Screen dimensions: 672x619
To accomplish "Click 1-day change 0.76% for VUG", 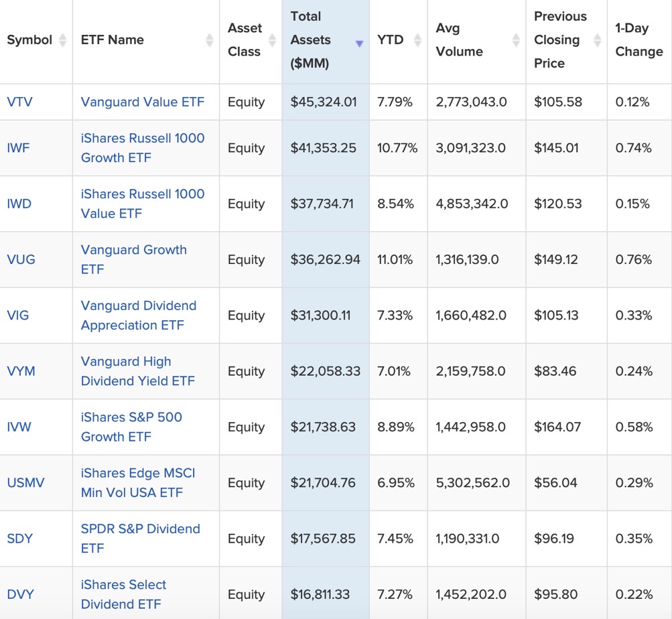I will coord(633,259).
